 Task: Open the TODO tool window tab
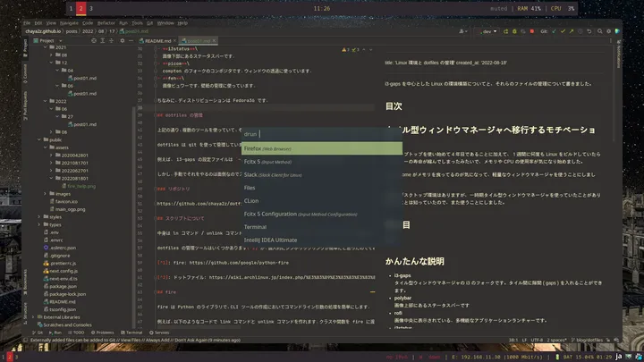tap(75, 333)
